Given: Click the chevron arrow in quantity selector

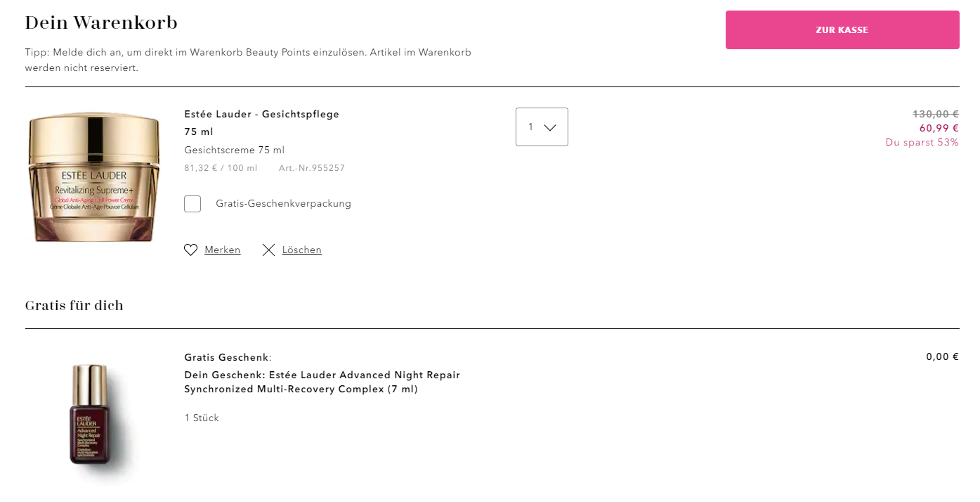Looking at the screenshot, I should 550,127.
